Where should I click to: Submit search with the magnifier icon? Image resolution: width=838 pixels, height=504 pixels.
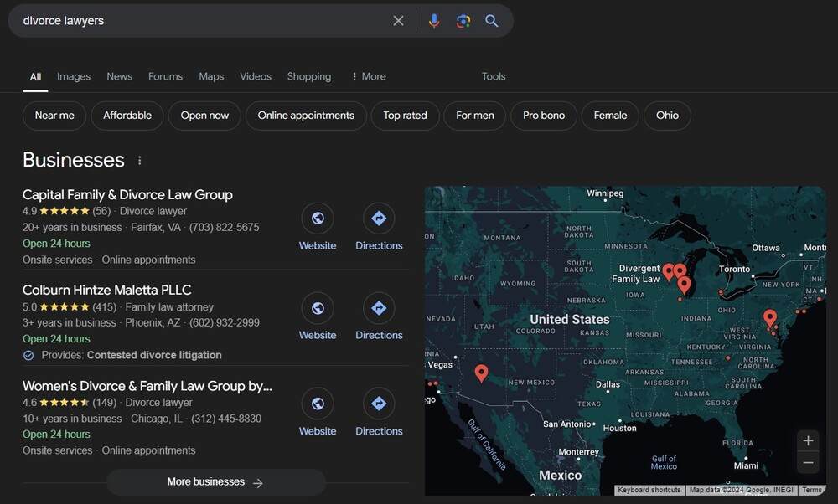pyautogui.click(x=492, y=21)
